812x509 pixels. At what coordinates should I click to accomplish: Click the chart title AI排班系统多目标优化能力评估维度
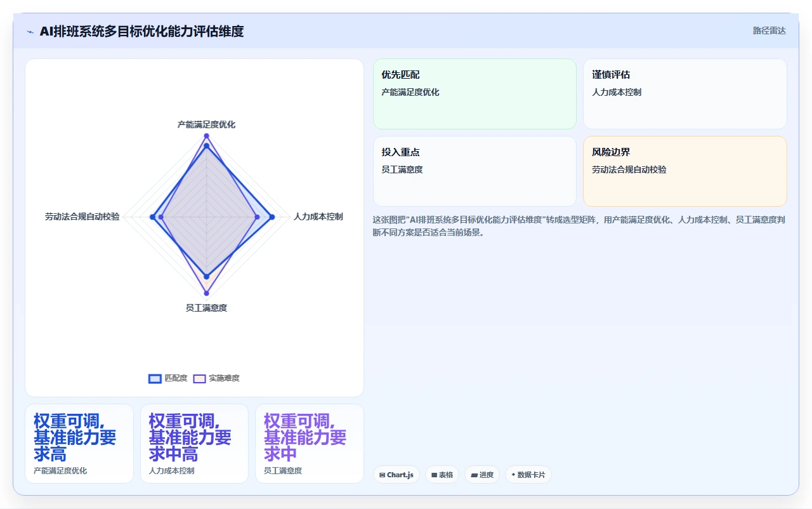(x=141, y=31)
